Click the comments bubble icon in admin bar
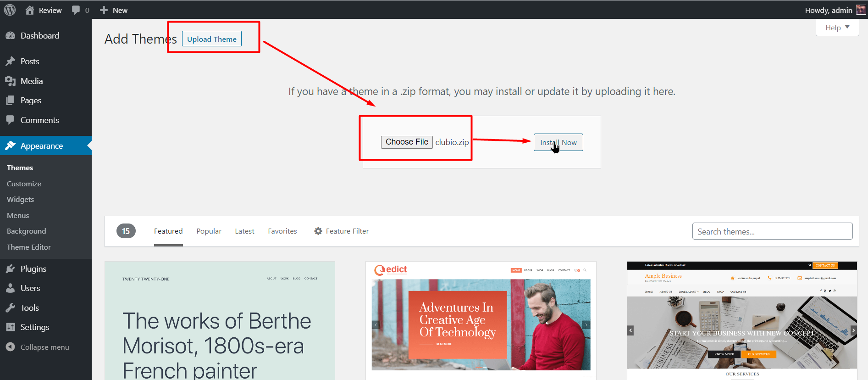Screen dimensions: 868x380 (x=76, y=10)
